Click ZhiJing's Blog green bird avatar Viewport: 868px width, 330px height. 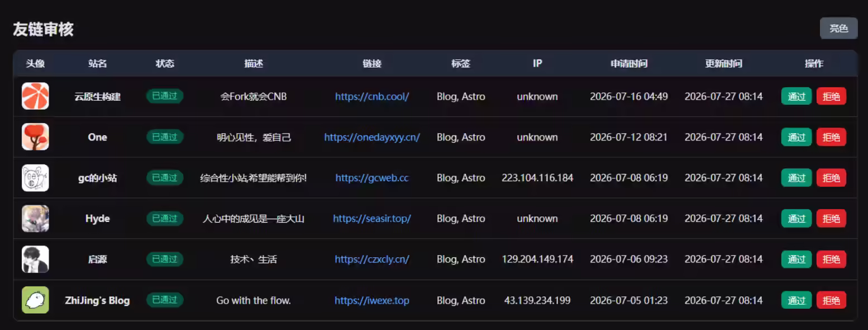pyautogui.click(x=35, y=300)
